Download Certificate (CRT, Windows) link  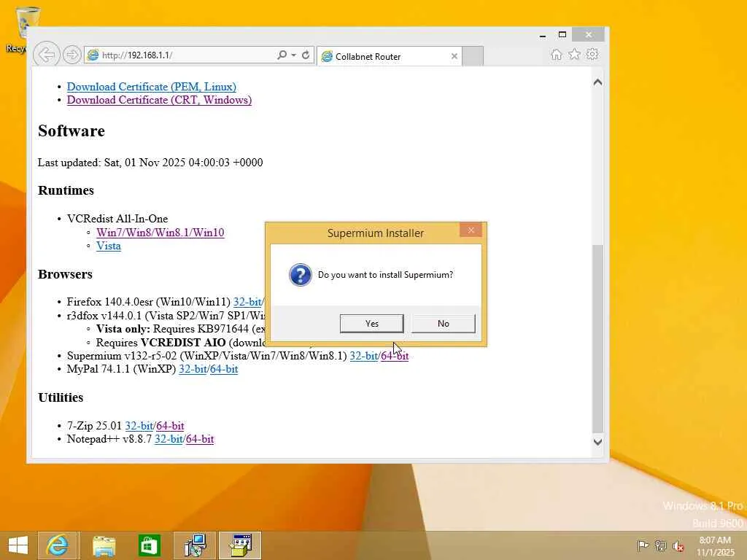pos(159,100)
